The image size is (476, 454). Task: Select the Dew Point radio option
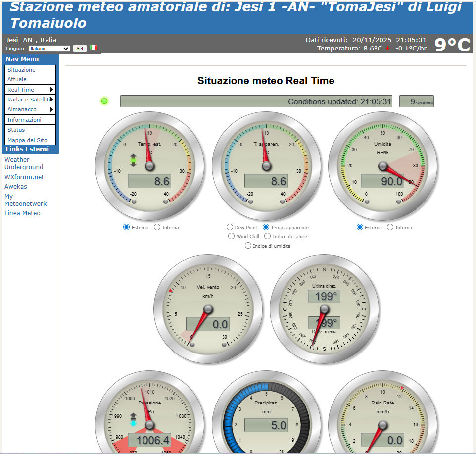pyautogui.click(x=230, y=227)
